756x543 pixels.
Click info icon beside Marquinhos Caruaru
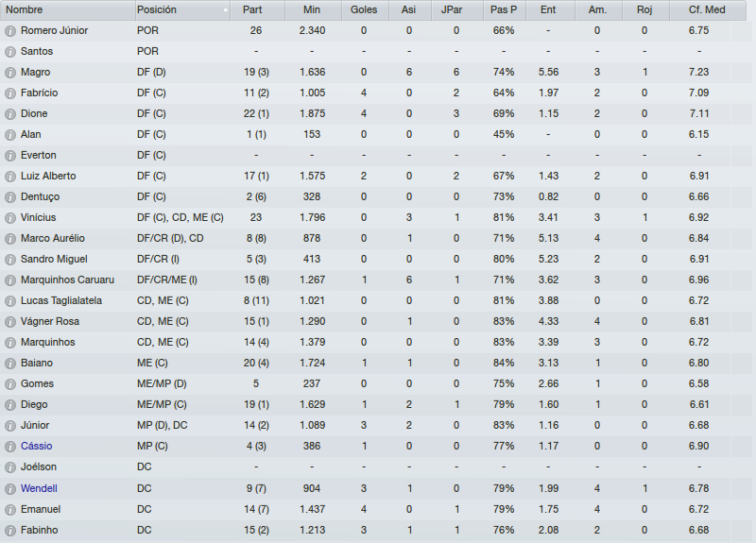[10, 280]
